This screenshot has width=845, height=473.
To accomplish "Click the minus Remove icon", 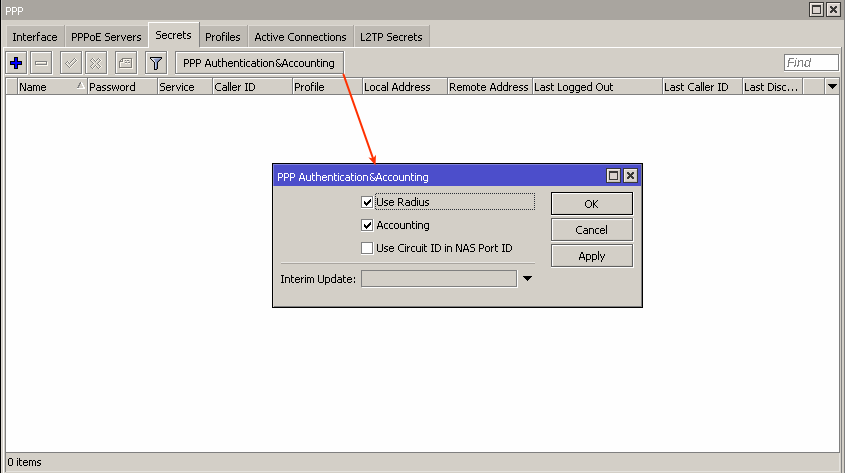I will coord(41,63).
